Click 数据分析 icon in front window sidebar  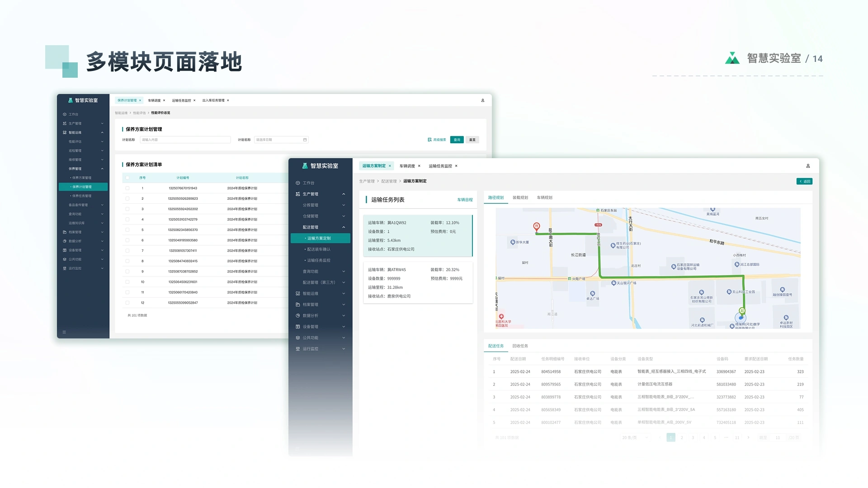(x=298, y=316)
